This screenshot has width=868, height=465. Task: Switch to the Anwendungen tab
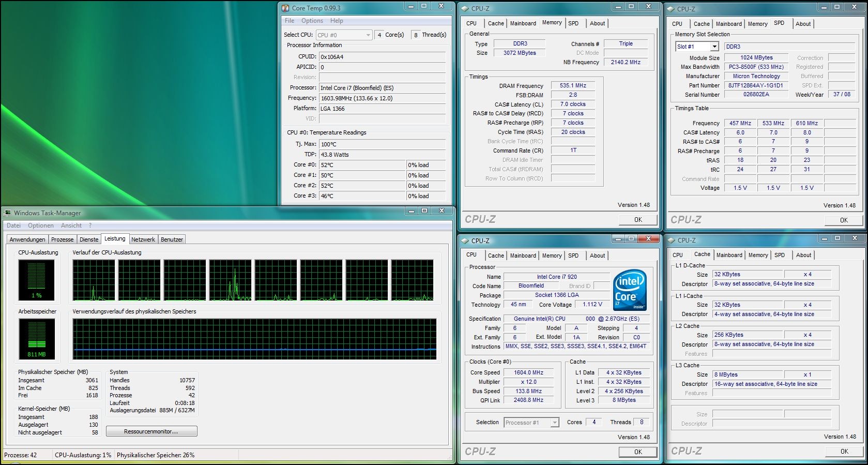pyautogui.click(x=27, y=239)
